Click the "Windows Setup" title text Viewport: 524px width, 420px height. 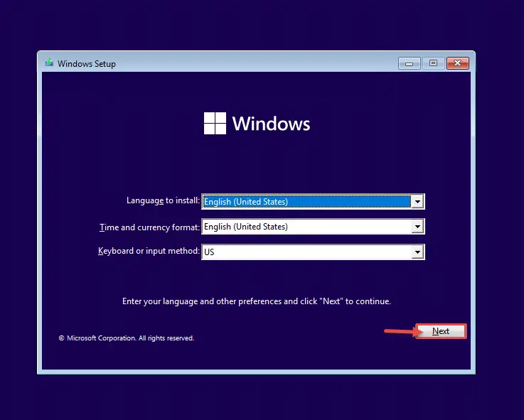(x=87, y=64)
